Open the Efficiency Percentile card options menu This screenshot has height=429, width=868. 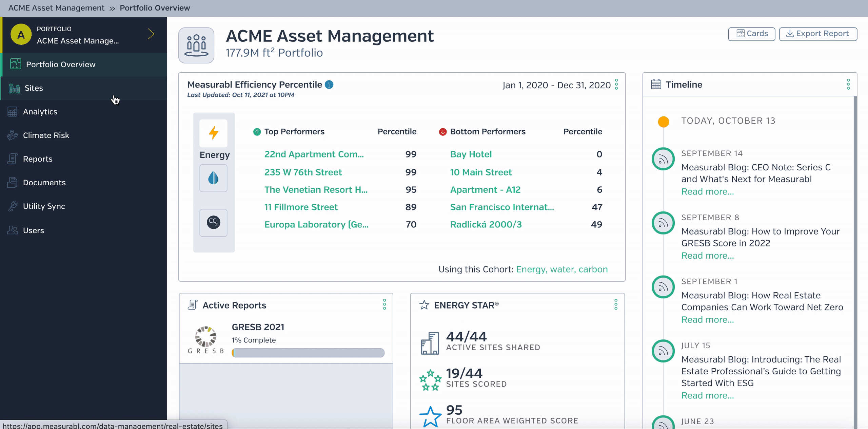[616, 85]
